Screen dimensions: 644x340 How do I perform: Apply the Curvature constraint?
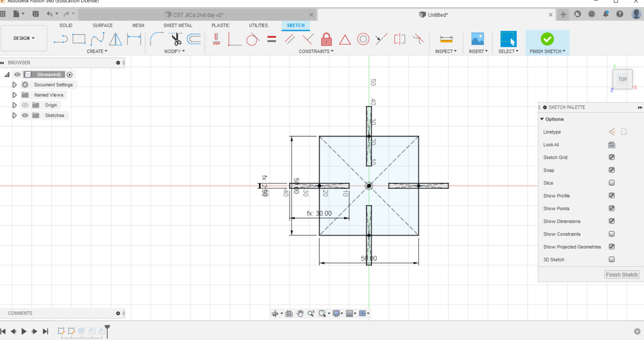pos(418,39)
